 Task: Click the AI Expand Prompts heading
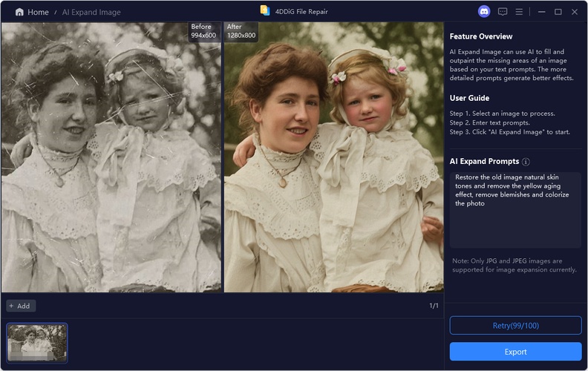[x=484, y=162]
